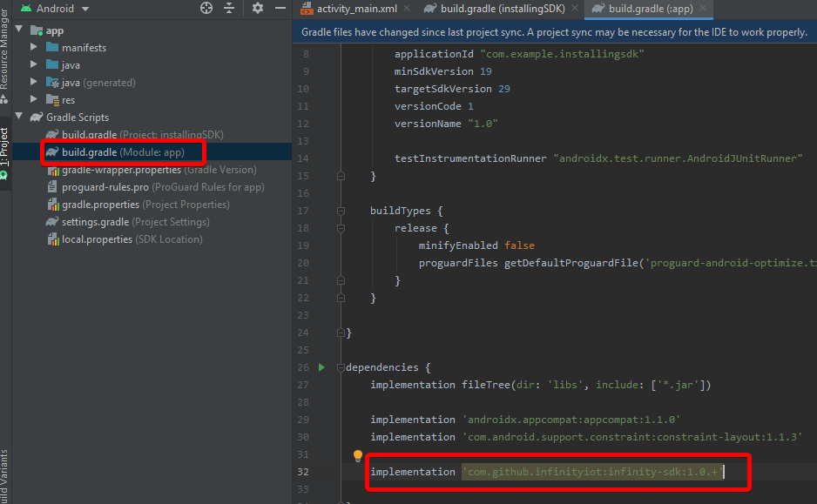Fold the dependencies block in gutter
The image size is (817, 504).
pos(339,367)
